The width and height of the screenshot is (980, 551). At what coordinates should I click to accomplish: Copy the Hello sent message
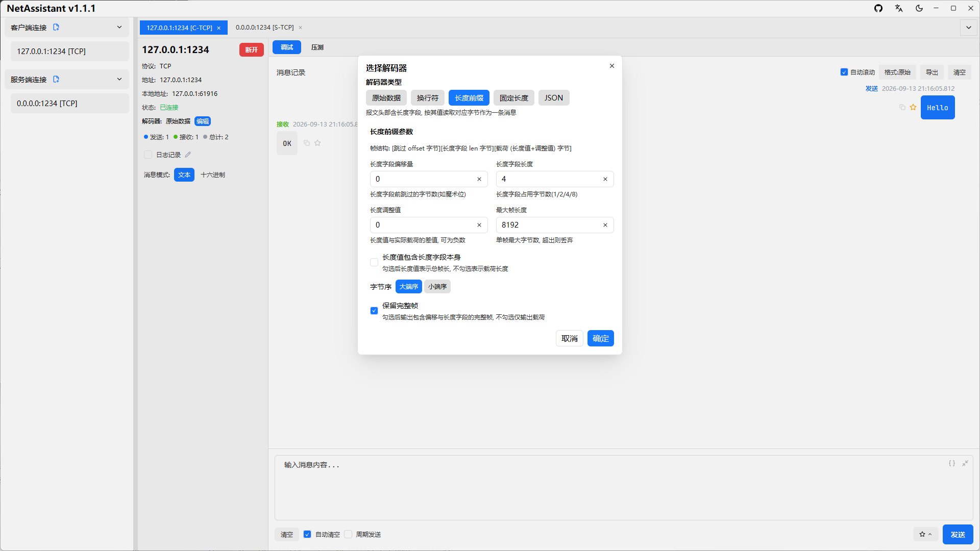(902, 107)
